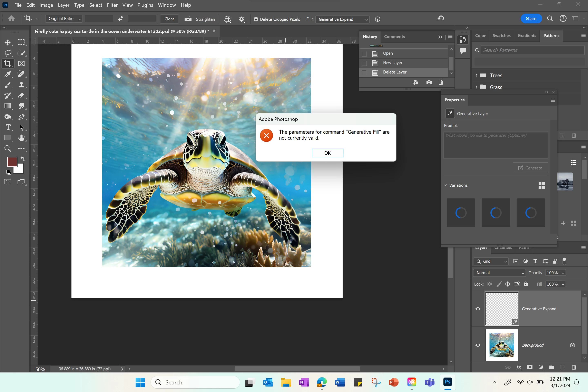Click the Straighten level icon
This screenshot has width=588, height=392.
coord(188,19)
